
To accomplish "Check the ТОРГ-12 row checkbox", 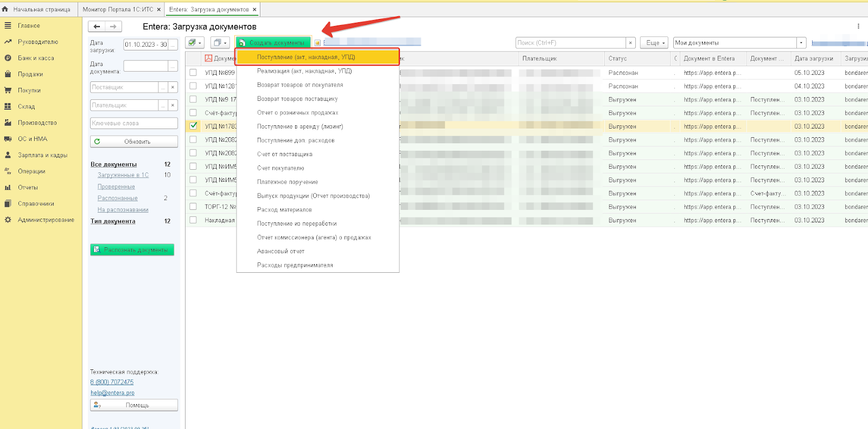I will pyautogui.click(x=193, y=206).
